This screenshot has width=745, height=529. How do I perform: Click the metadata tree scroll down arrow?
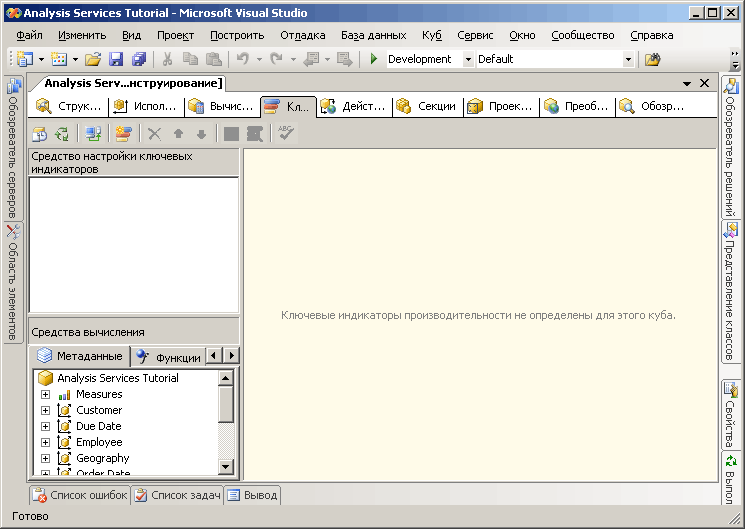pos(226,467)
